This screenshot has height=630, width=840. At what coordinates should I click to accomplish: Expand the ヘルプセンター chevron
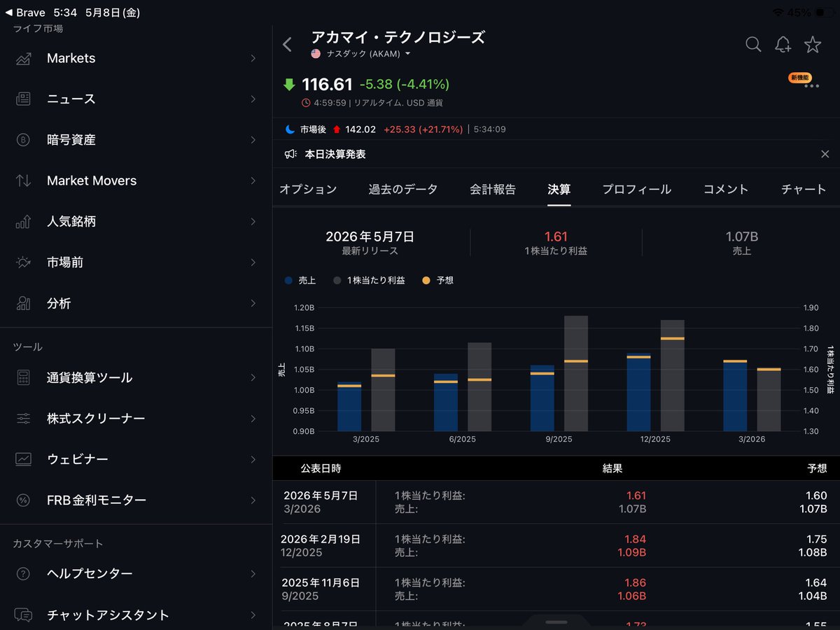click(x=253, y=574)
